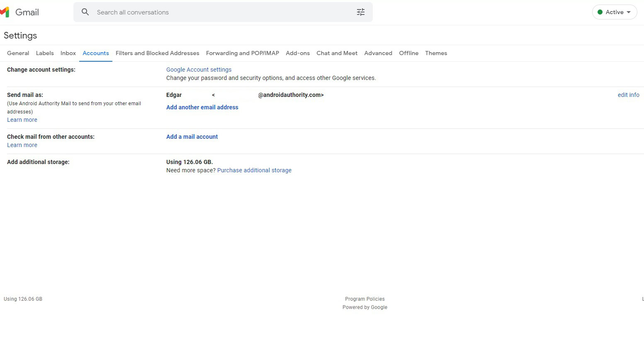Click edit info for Edgar's address
644x362 pixels.
click(x=629, y=95)
